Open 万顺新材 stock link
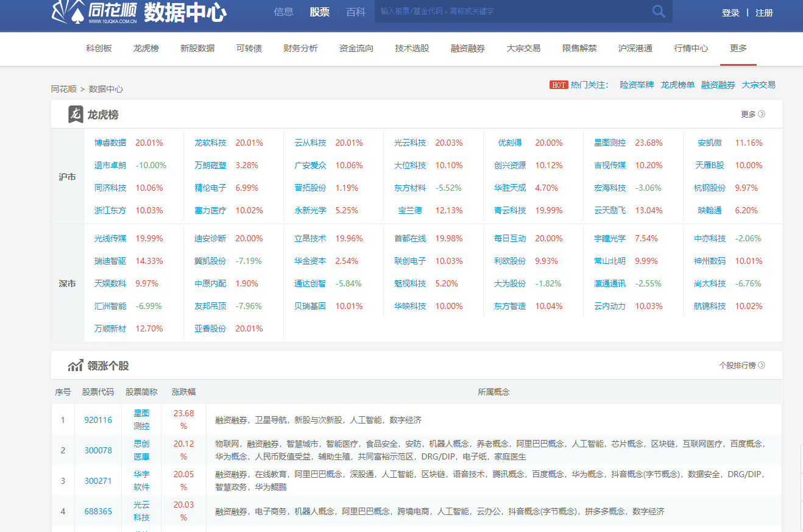The height and width of the screenshot is (532, 803). 110,328
